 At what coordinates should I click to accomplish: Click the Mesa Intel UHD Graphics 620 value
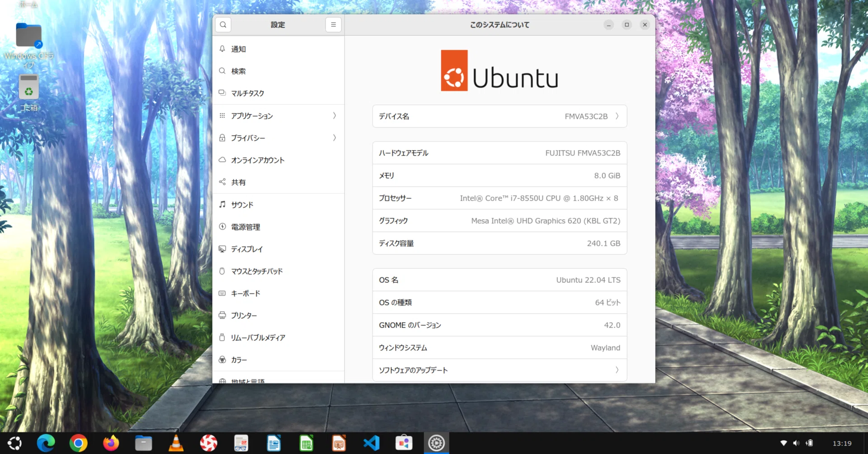click(546, 221)
